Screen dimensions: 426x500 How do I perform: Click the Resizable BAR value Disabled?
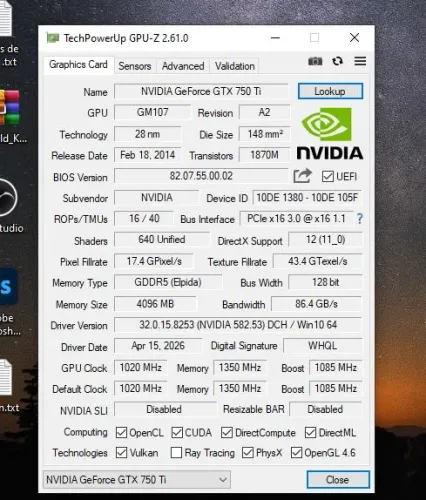pos(325,409)
